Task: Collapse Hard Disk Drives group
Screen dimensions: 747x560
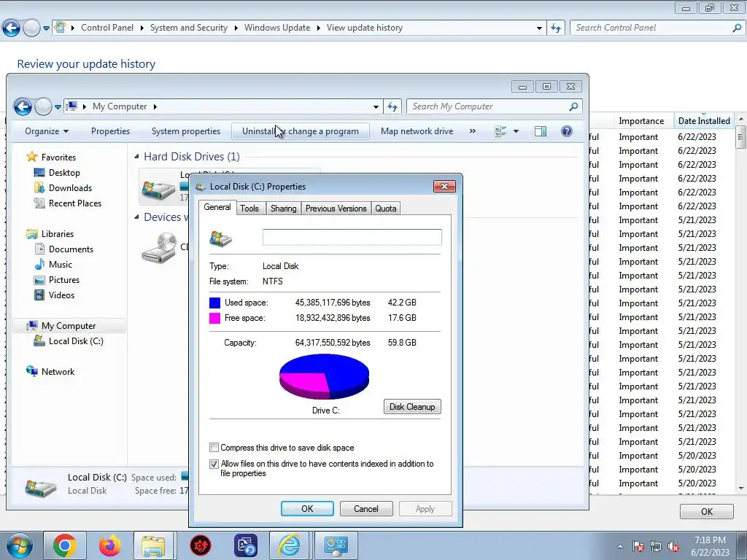Action: [x=136, y=156]
